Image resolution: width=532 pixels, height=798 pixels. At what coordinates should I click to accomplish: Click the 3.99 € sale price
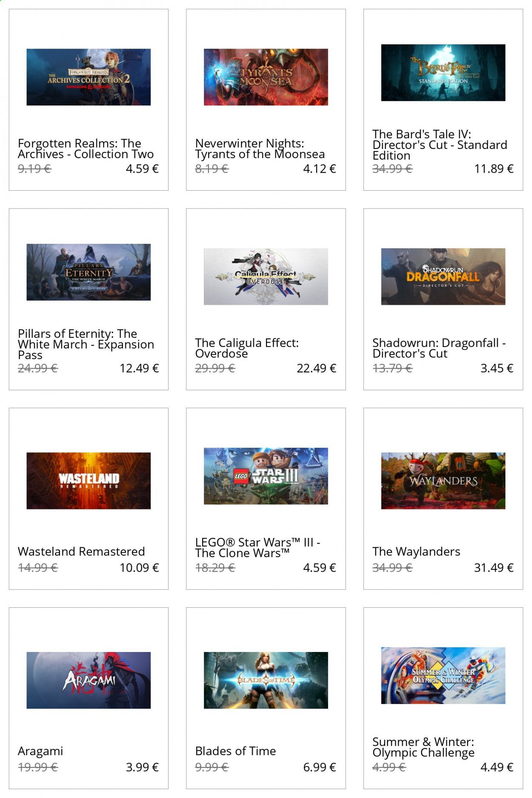[142, 767]
